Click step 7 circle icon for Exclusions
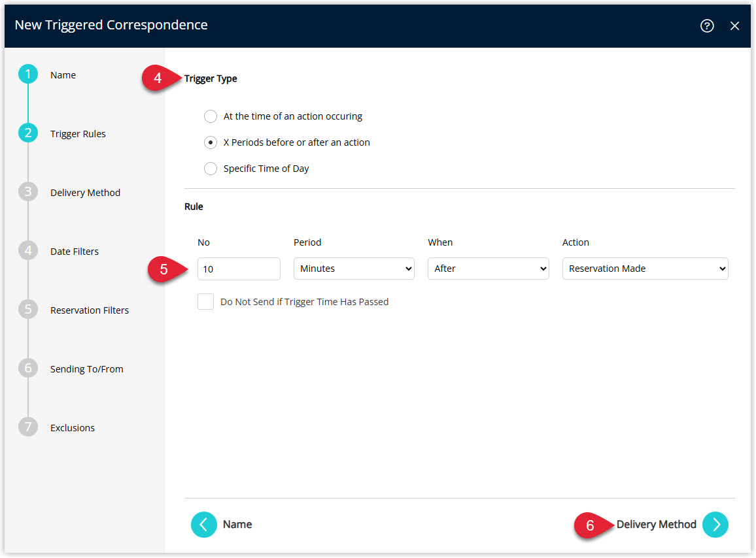Image resolution: width=756 pixels, height=558 pixels. click(28, 427)
